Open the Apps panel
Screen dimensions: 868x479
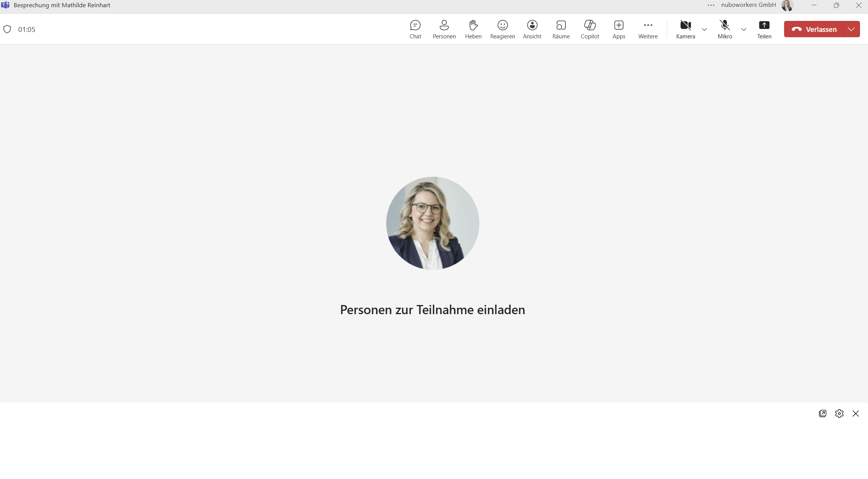pos(619,29)
